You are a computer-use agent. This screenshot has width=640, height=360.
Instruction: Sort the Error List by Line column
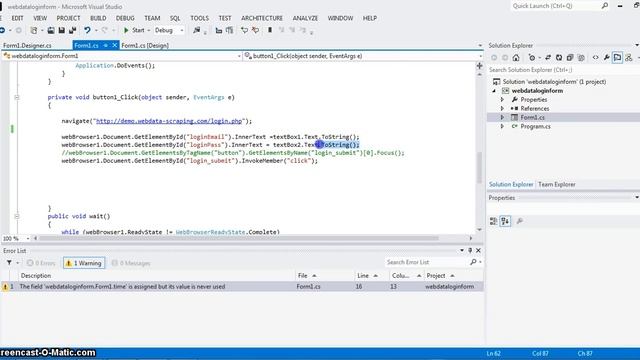(372, 276)
